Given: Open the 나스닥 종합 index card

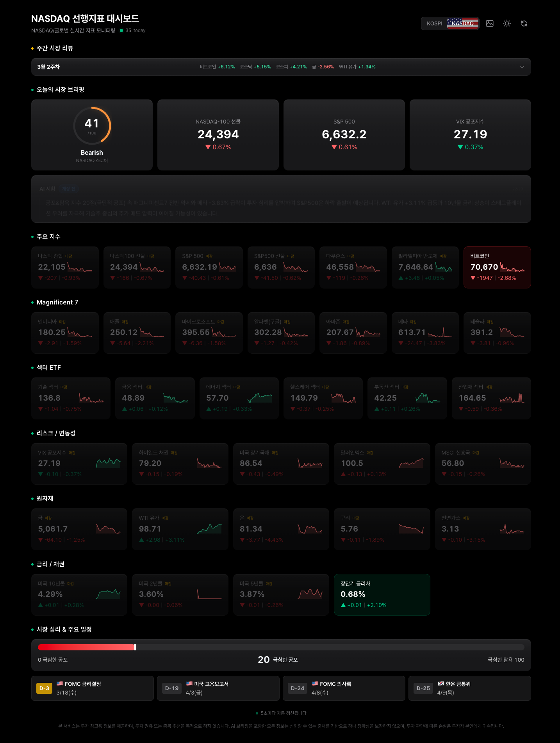Looking at the screenshot, I should (x=65, y=267).
